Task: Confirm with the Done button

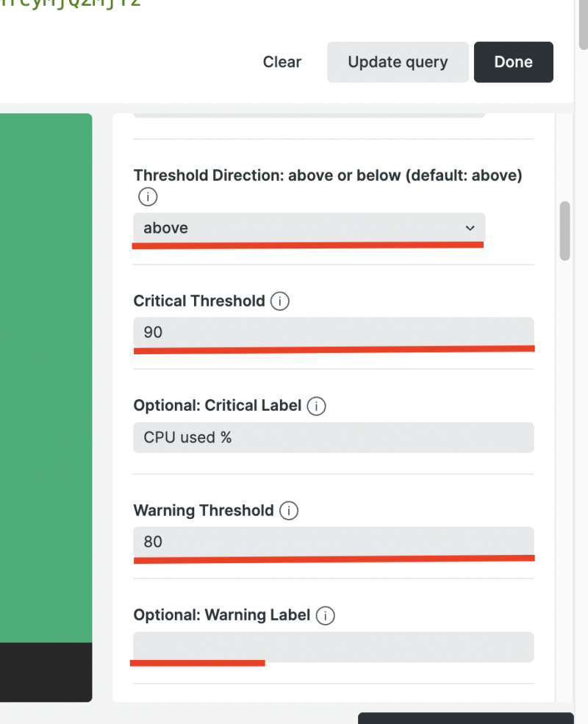Action: (513, 62)
